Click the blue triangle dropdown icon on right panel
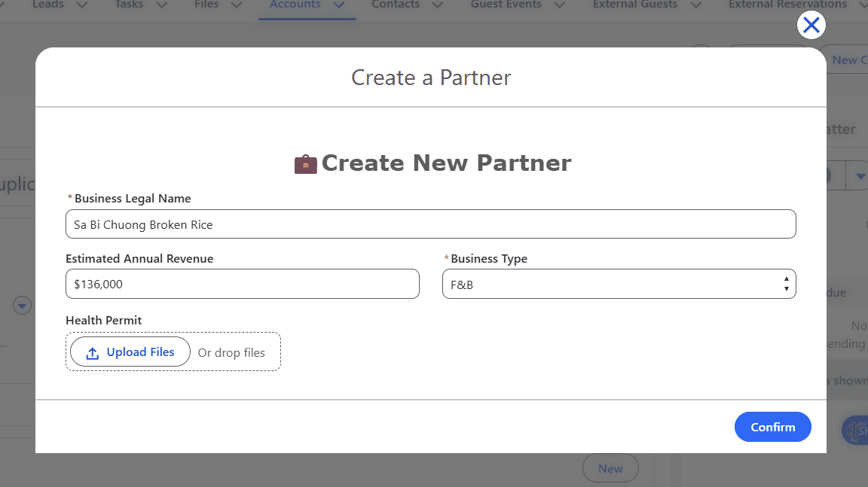 click(860, 175)
